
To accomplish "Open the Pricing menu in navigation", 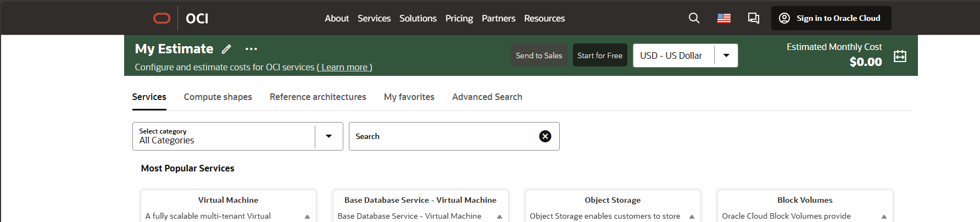I will tap(459, 18).
